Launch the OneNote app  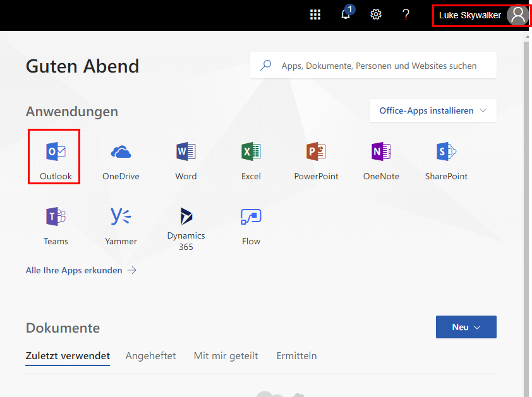tap(381, 160)
